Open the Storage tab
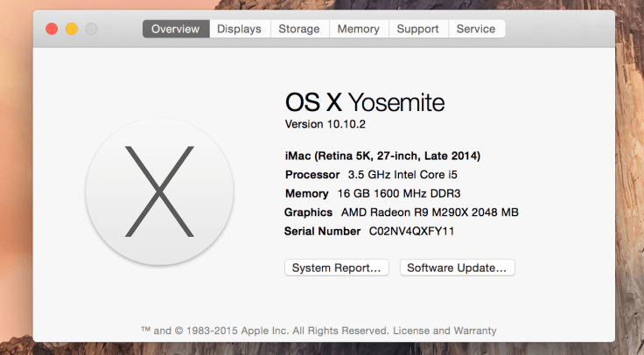 pyautogui.click(x=298, y=29)
